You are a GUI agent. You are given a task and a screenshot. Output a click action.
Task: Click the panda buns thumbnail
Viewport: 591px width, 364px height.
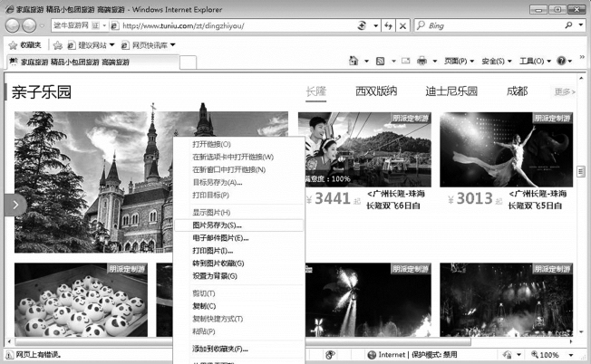pos(81,300)
